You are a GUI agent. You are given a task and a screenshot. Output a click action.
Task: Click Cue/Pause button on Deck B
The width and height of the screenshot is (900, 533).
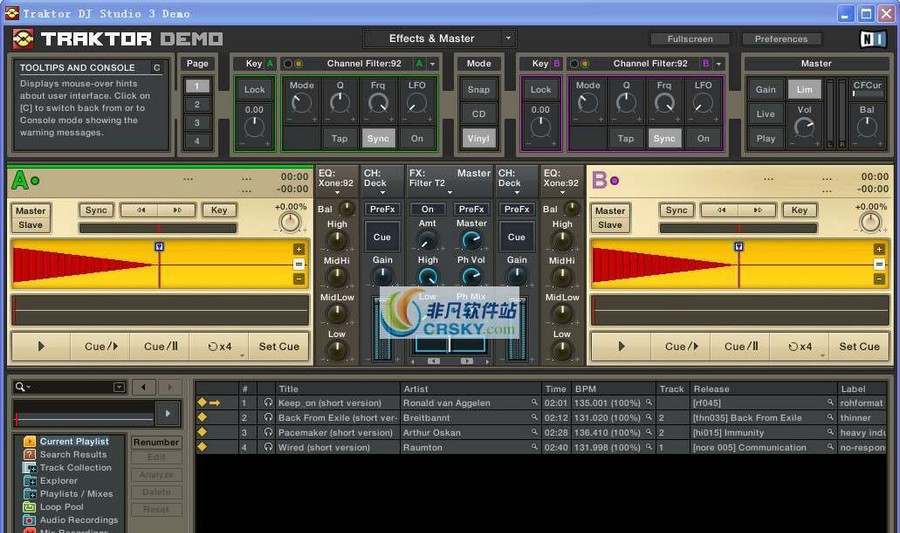pyautogui.click(x=741, y=347)
